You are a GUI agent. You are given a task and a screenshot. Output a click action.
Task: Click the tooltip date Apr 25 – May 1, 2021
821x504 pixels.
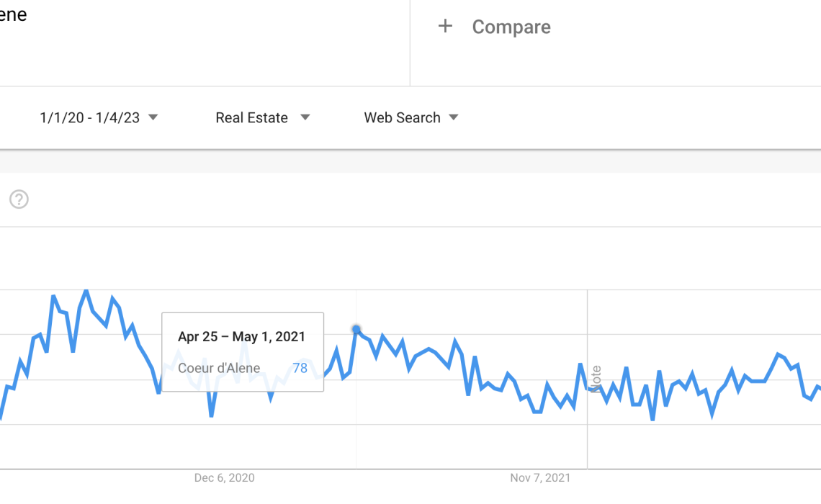(241, 336)
